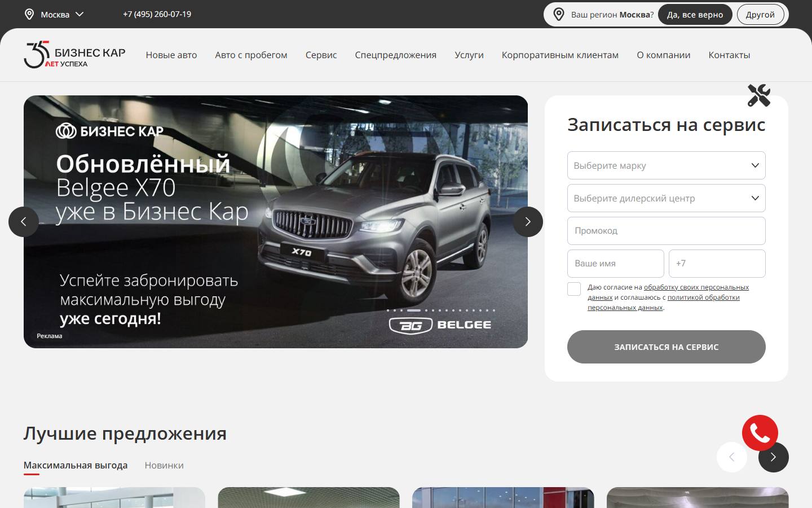Click the location pin icon beside Москва
The image size is (812, 508).
point(29,15)
